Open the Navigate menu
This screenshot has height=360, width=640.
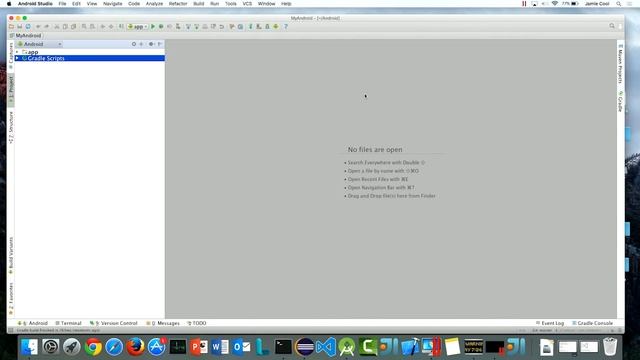click(x=113, y=4)
